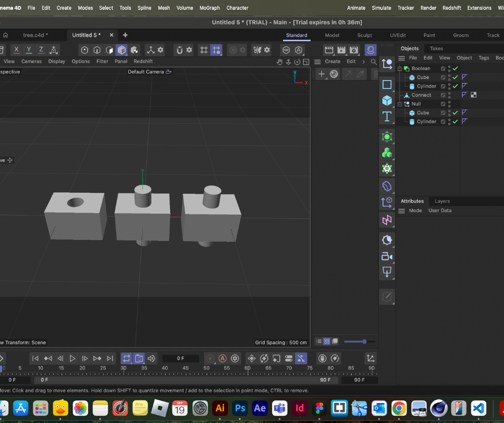Switch to the Layers tab in Attributes panel
504x423 pixels.
pyautogui.click(x=442, y=201)
